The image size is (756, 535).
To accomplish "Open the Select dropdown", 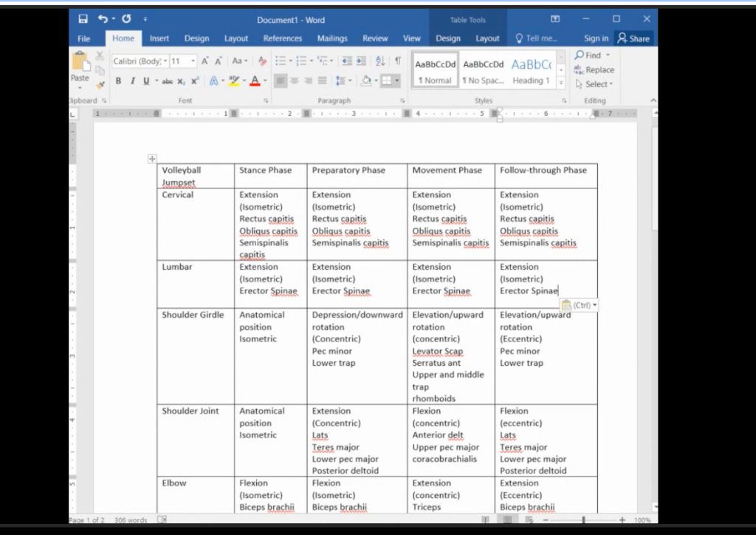I will click(x=594, y=84).
